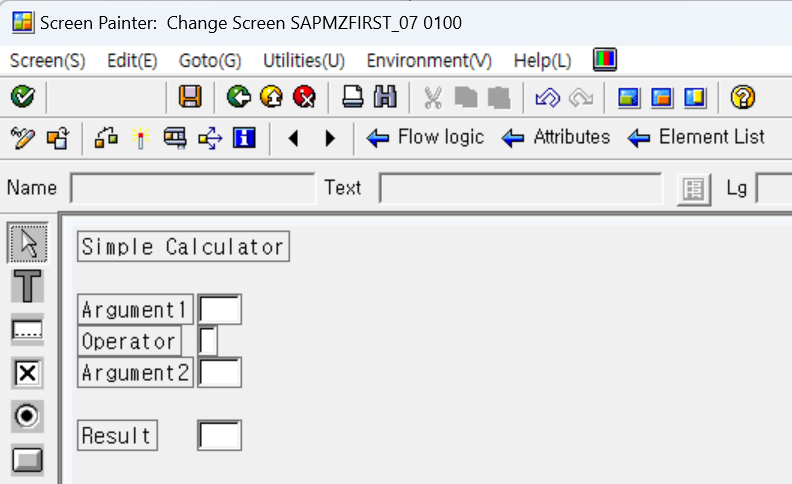Image resolution: width=792 pixels, height=484 pixels.
Task: Click the scissors Cut icon
Action: (x=433, y=97)
